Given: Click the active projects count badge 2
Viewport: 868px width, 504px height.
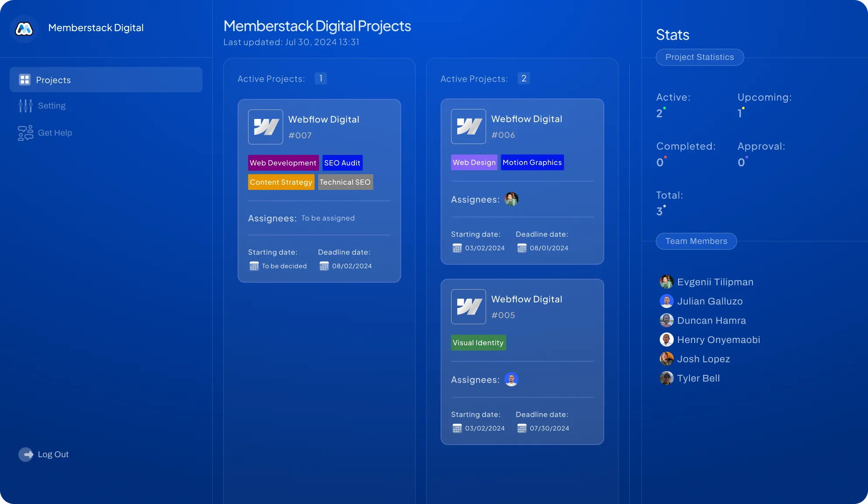Looking at the screenshot, I should pos(524,78).
